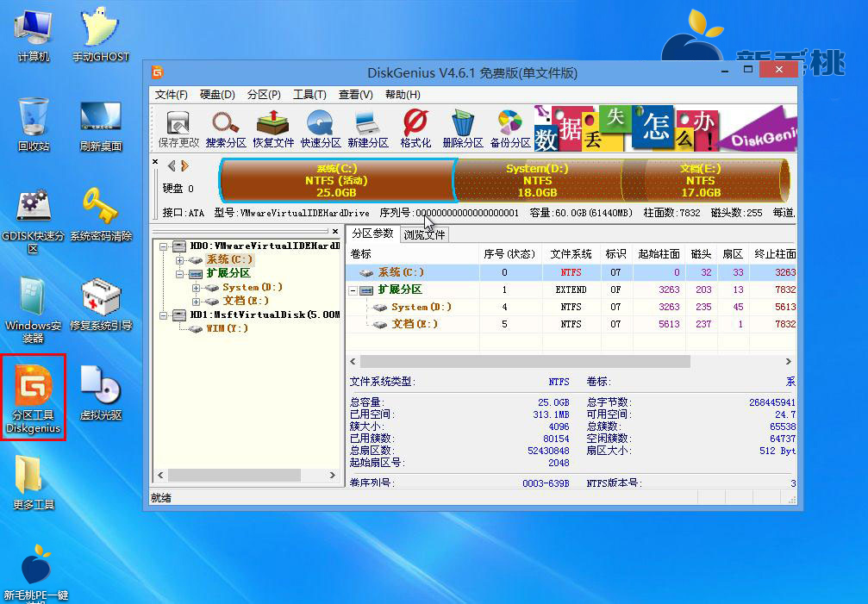
Task: Click the partition table horizontal scrollbar thumb
Action: pos(525,362)
